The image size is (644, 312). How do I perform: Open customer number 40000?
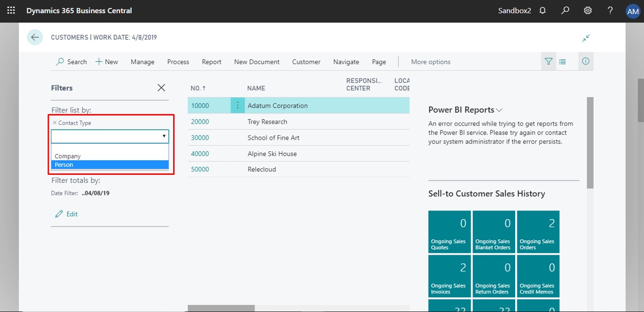(200, 154)
